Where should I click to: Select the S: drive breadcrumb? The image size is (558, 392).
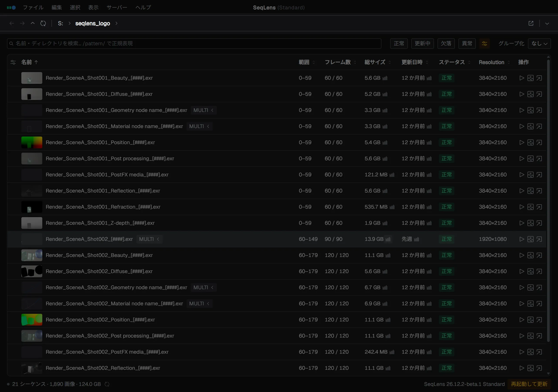[x=61, y=23]
